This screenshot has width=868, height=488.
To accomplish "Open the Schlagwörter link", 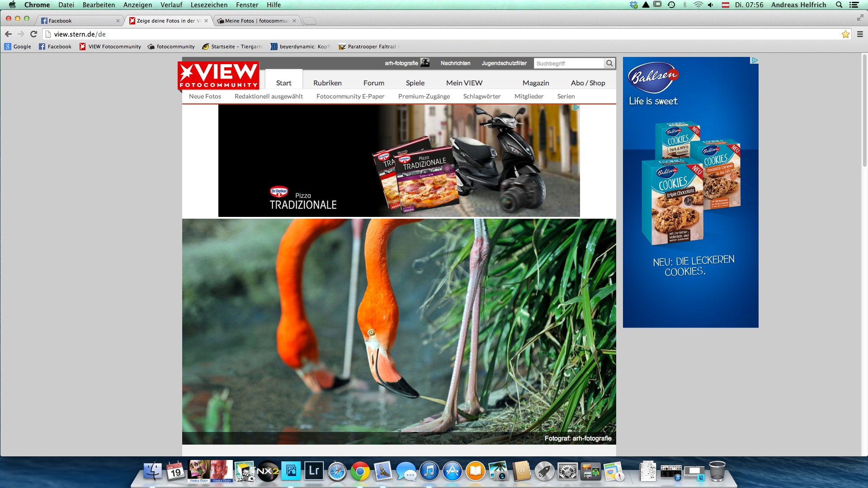I will pyautogui.click(x=482, y=96).
